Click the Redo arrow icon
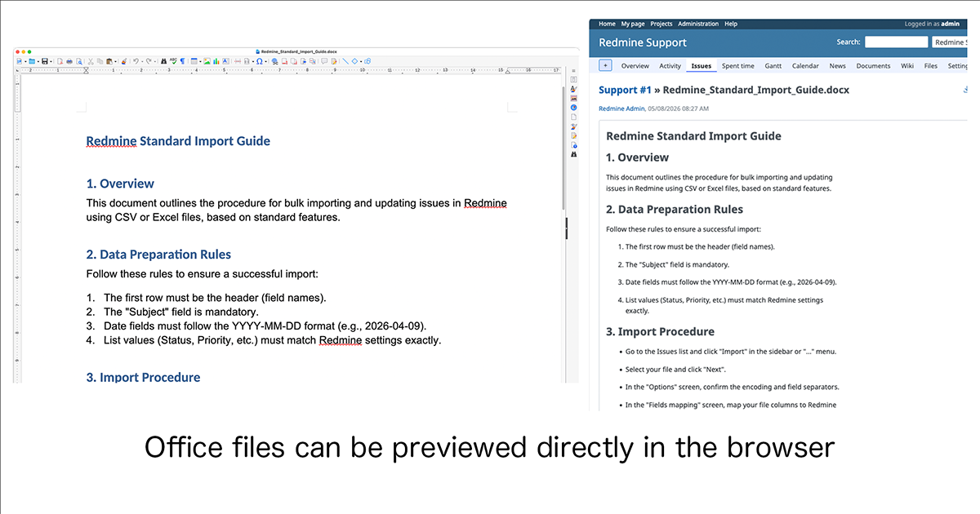The image size is (980, 514). [x=149, y=60]
